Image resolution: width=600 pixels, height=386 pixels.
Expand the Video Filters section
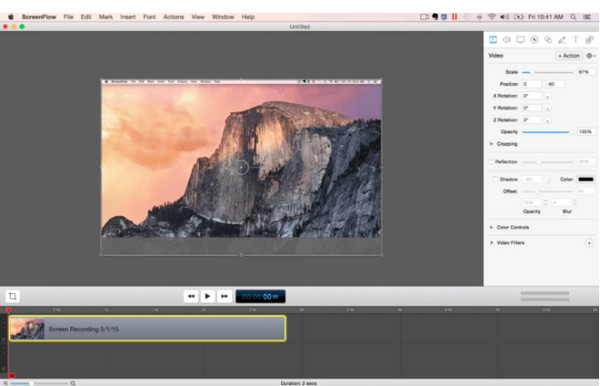click(492, 243)
